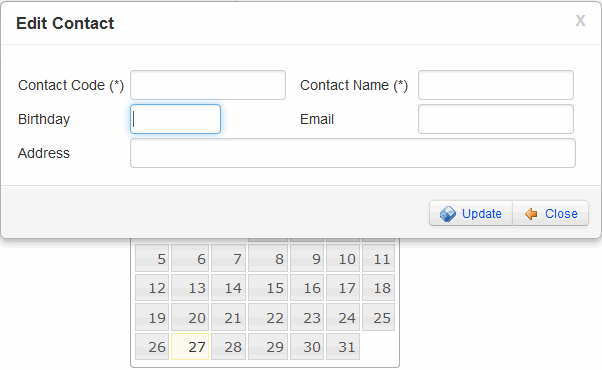Select day 5 in the calendar
The image size is (602, 370).
click(x=152, y=258)
